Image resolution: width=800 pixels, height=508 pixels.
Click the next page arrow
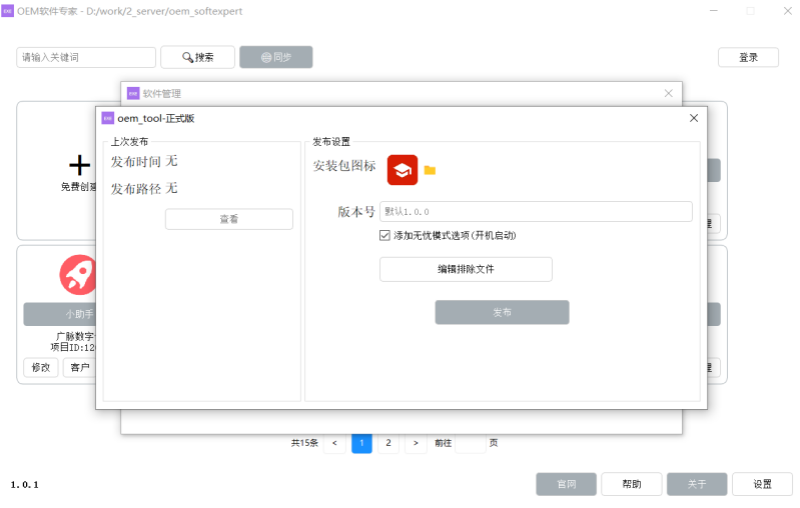coord(416,443)
